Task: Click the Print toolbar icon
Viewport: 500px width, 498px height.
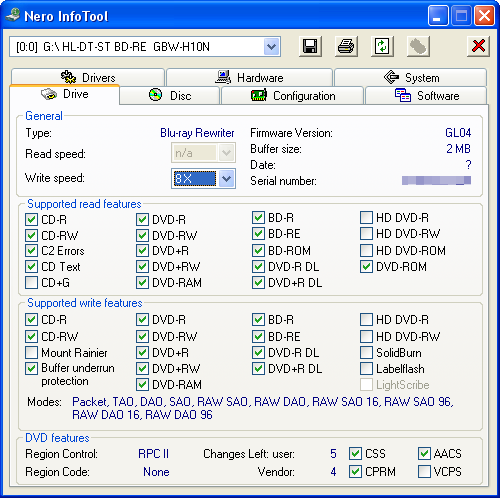Action: (346, 46)
